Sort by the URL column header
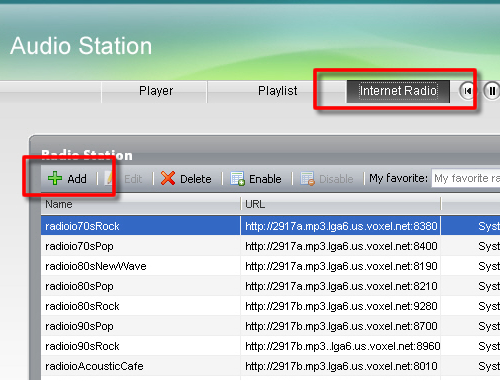 click(341, 204)
